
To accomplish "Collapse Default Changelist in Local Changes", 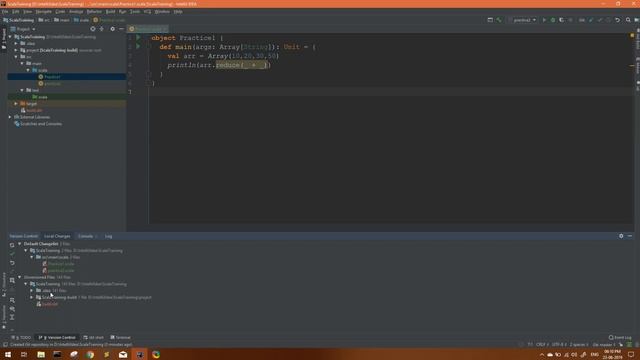I will point(20,244).
